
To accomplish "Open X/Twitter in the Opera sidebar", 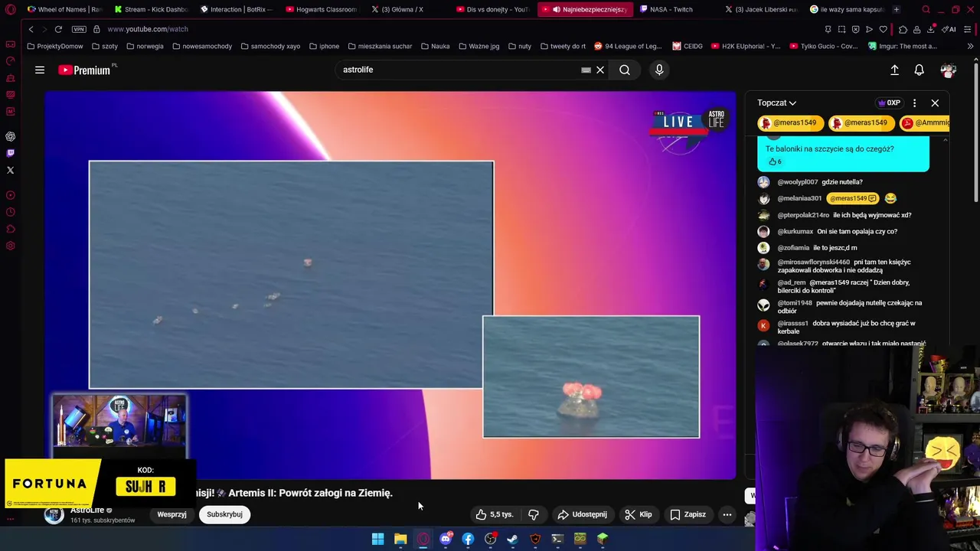I will (10, 170).
